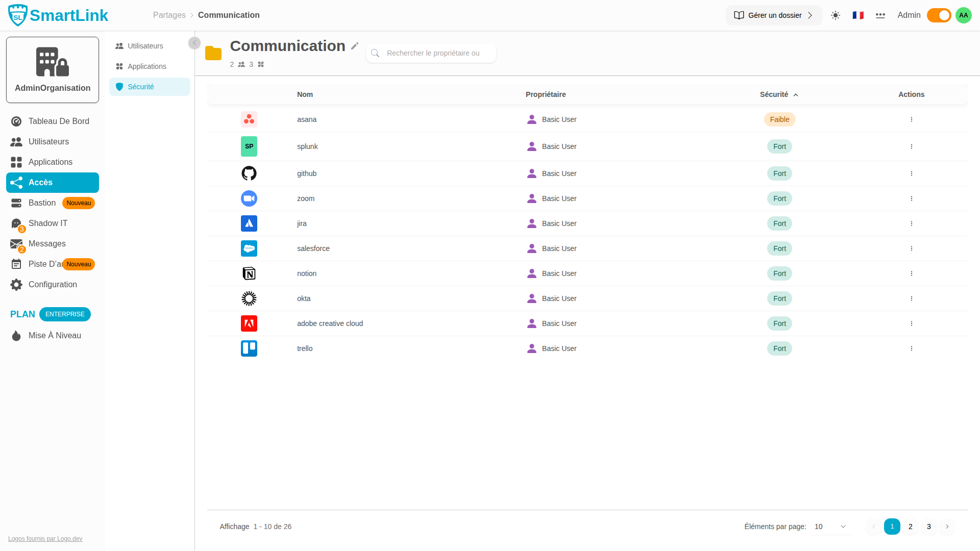Open the items per page dropdown
Viewport: 980px width, 551px height.
832,527
